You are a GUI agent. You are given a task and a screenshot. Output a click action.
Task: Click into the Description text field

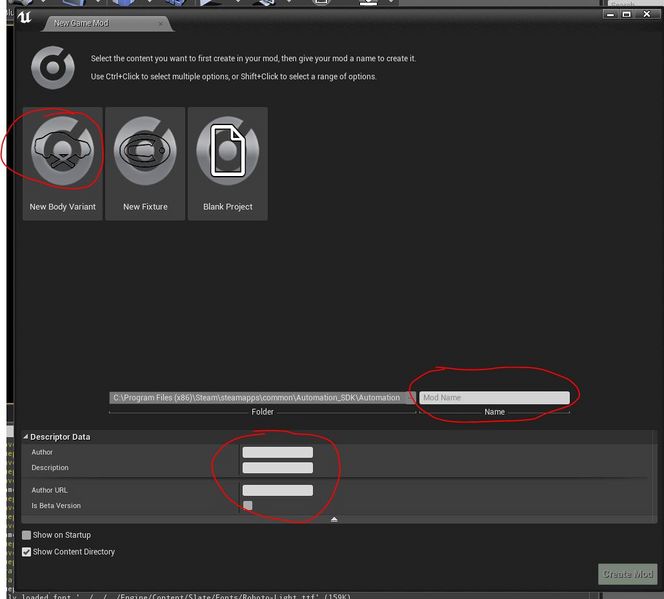click(277, 468)
